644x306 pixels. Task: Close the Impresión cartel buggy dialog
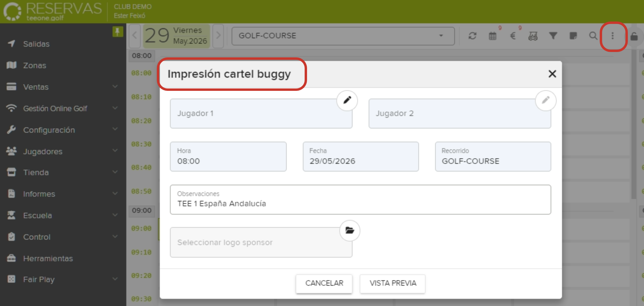(552, 74)
